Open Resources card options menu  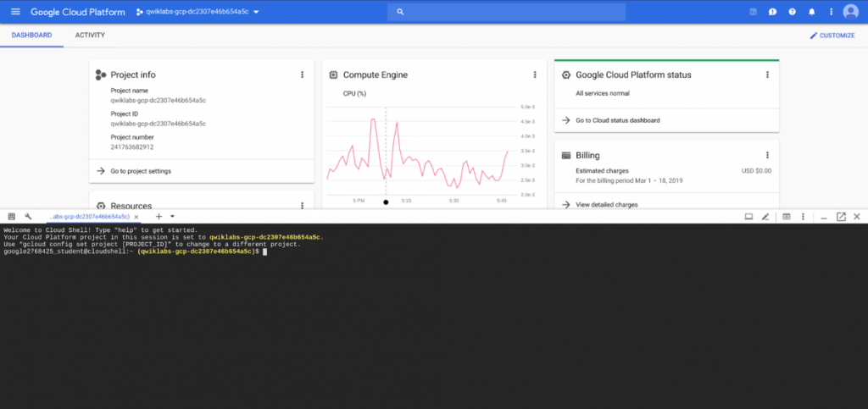tap(303, 205)
